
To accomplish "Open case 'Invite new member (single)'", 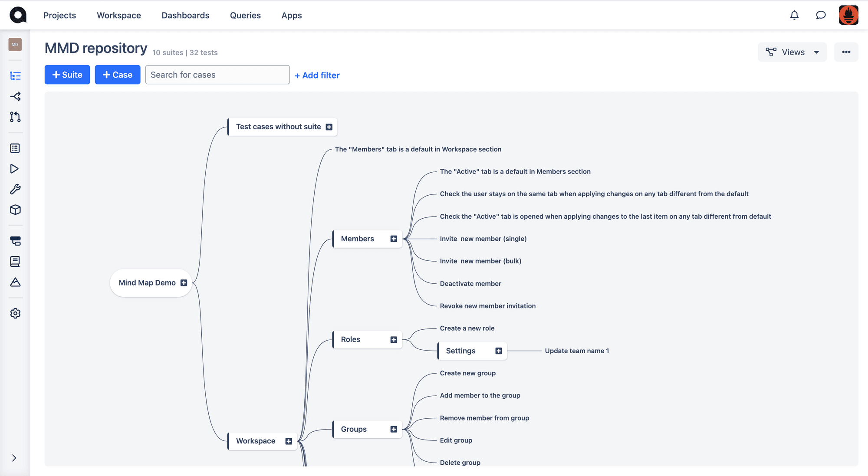I will (x=483, y=239).
